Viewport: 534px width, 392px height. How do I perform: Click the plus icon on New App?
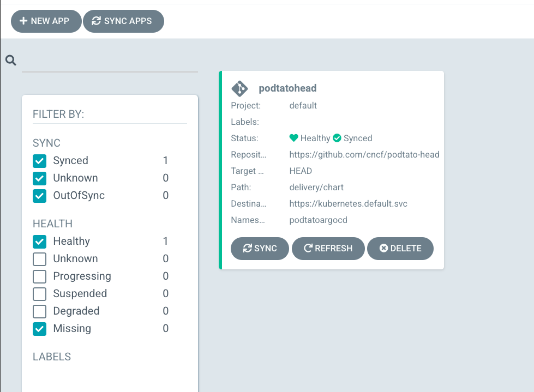(x=23, y=21)
